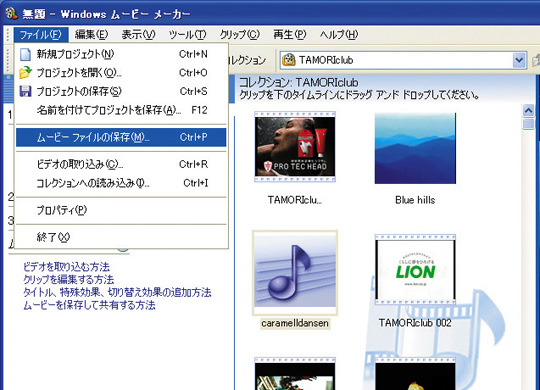Choose ビデオの取り込み(C) menu entry

pyautogui.click(x=121, y=164)
